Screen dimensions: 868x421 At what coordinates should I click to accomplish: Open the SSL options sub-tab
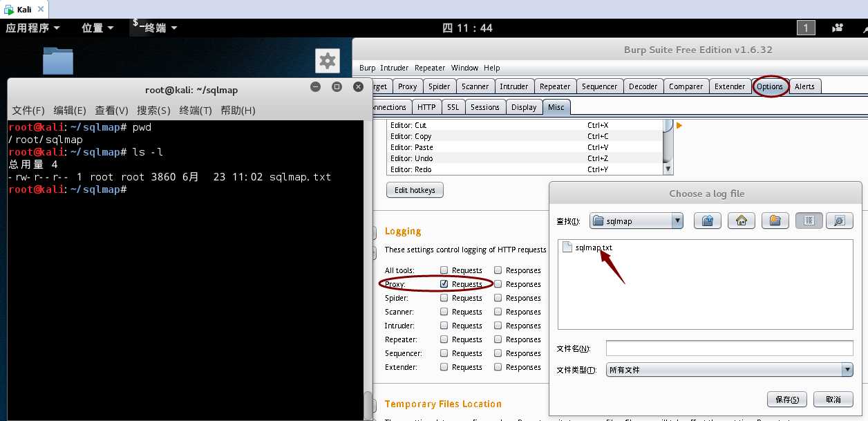coord(453,107)
